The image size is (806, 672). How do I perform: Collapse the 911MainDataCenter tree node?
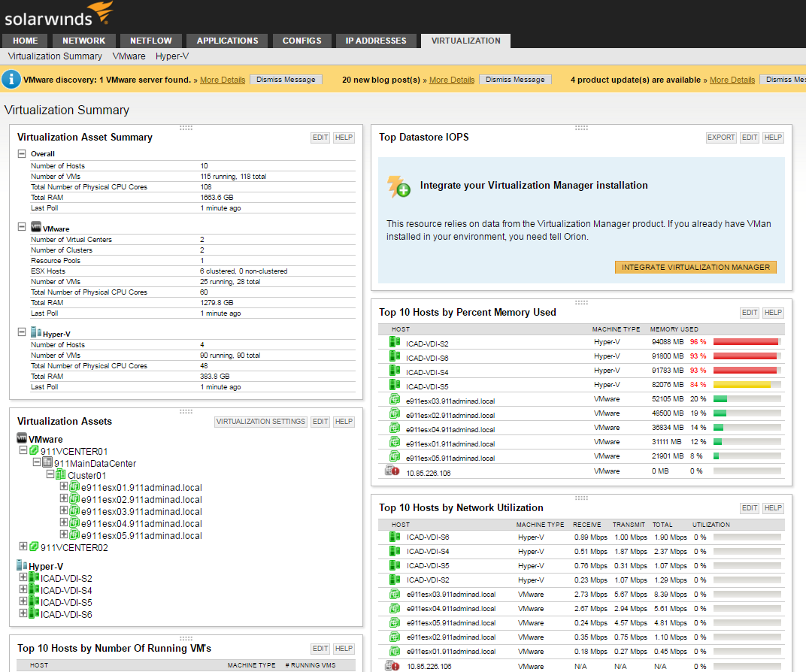[x=37, y=462]
